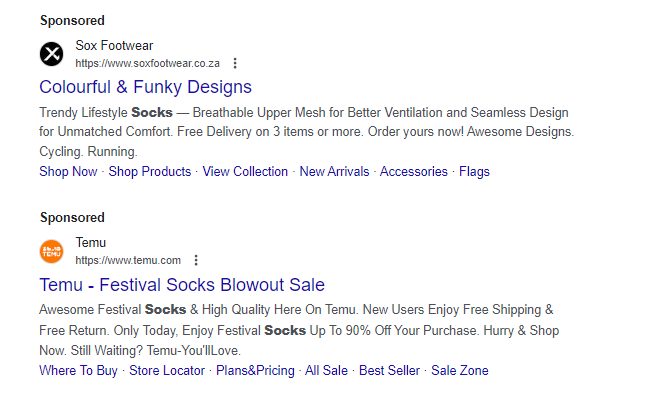Viewport: 667px width, 401px height.
Task: Go to New Arrivals sitelink
Action: 334,171
